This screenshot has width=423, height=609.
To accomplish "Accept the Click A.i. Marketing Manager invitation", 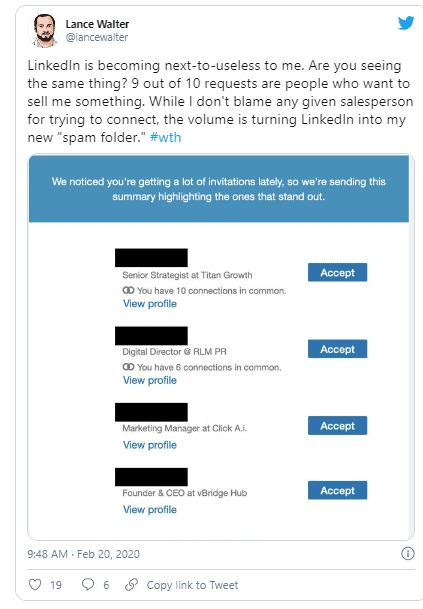I will click(x=337, y=425).
